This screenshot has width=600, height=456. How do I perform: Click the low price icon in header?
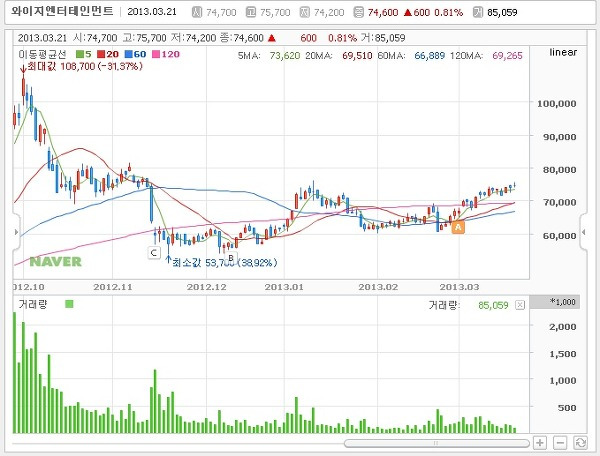305,12
